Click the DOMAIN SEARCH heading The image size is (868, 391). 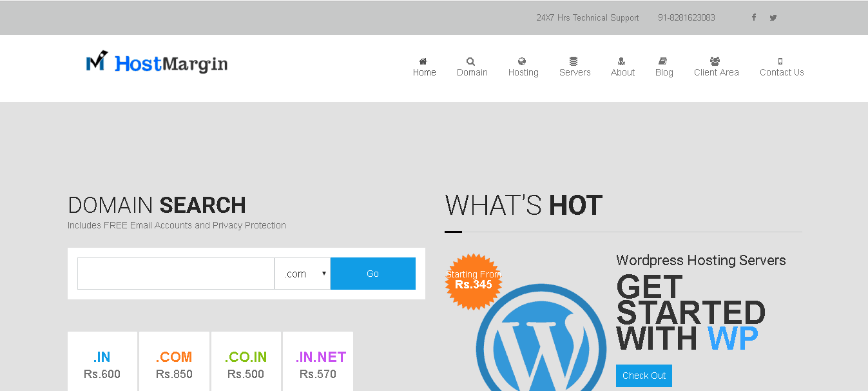pyautogui.click(x=157, y=205)
